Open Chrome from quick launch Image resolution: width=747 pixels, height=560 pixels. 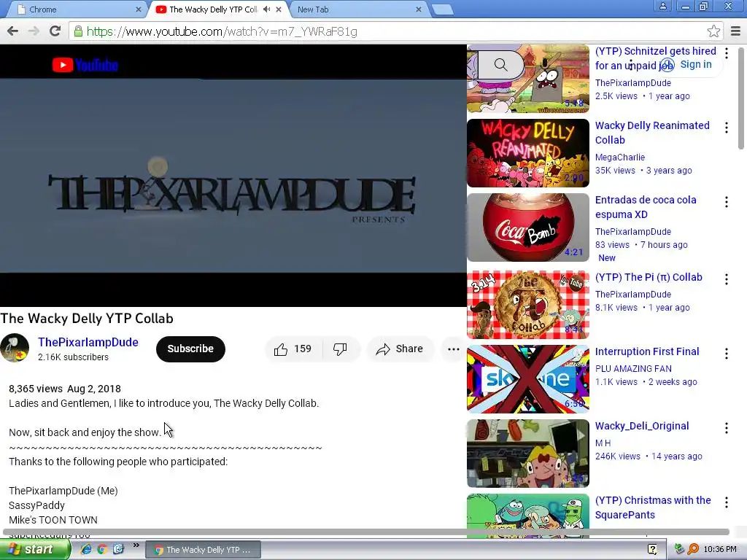pyautogui.click(x=101, y=549)
